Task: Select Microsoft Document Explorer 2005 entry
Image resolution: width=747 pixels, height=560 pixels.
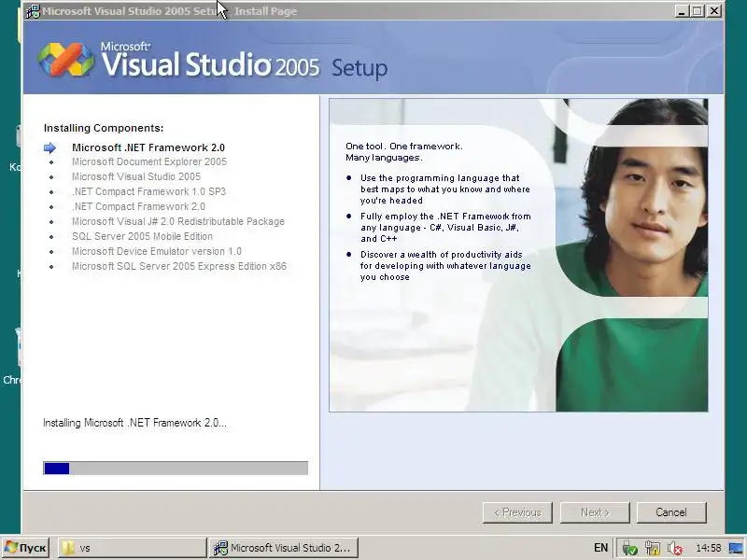Action: (149, 161)
